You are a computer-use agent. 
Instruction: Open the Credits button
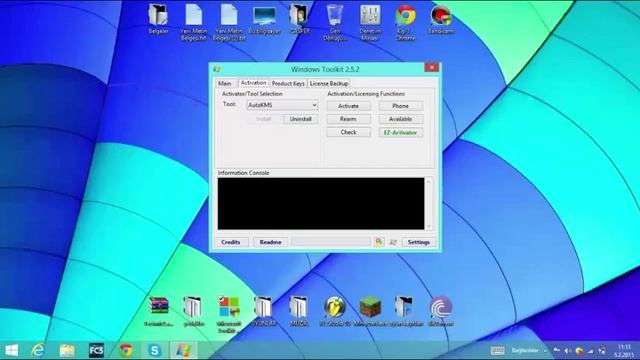[x=231, y=242]
